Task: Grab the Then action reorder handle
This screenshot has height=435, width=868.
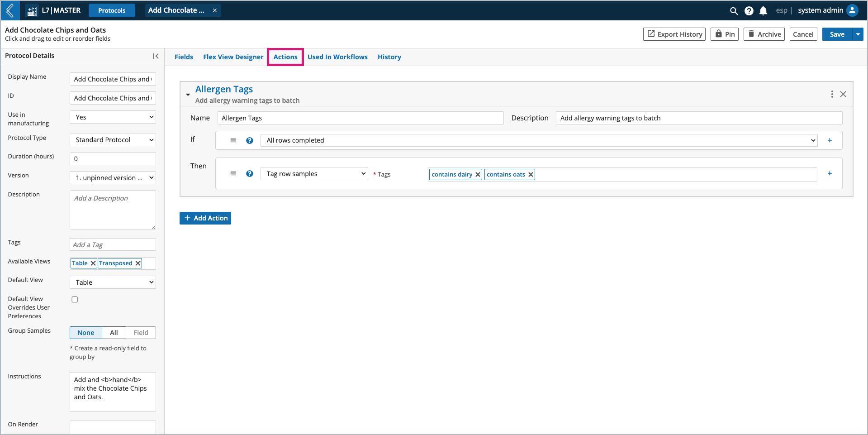Action: point(233,173)
